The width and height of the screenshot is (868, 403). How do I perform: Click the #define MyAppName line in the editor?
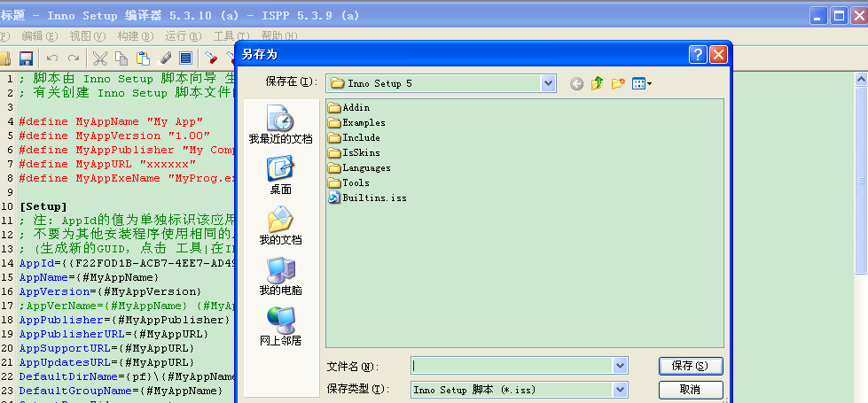[111, 121]
